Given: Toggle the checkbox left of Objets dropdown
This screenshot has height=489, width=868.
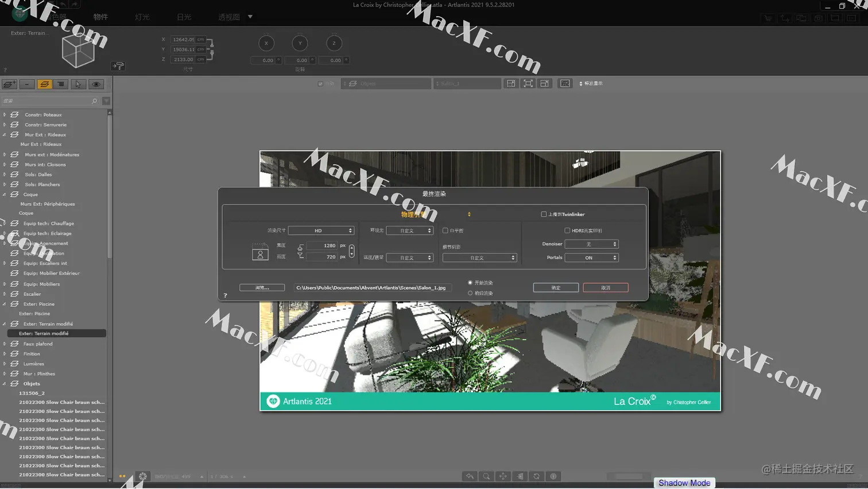Looking at the screenshot, I should 320,84.
